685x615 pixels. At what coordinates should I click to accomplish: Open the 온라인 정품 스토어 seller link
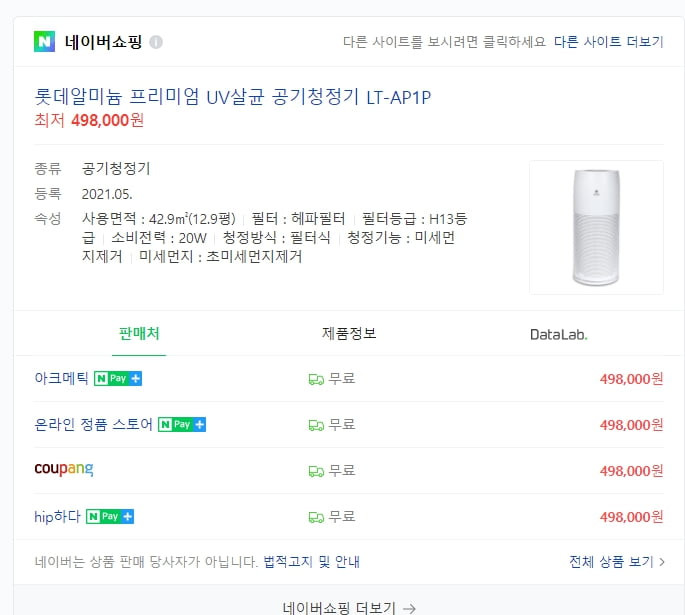pyautogui.click(x=93, y=424)
